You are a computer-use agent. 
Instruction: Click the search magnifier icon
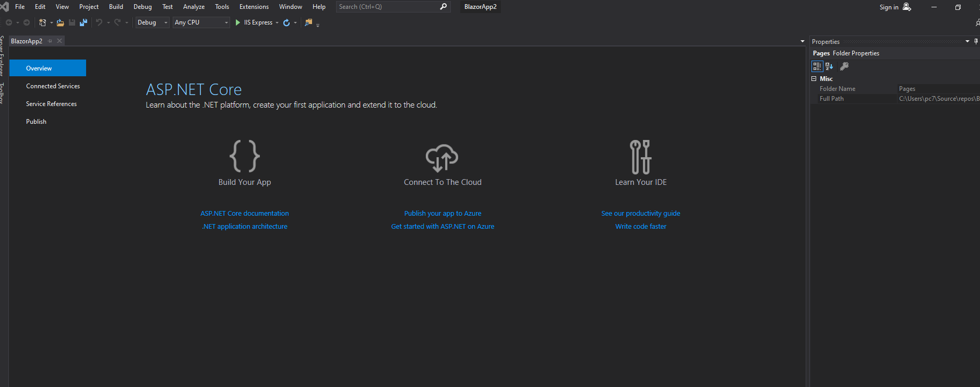[444, 7]
